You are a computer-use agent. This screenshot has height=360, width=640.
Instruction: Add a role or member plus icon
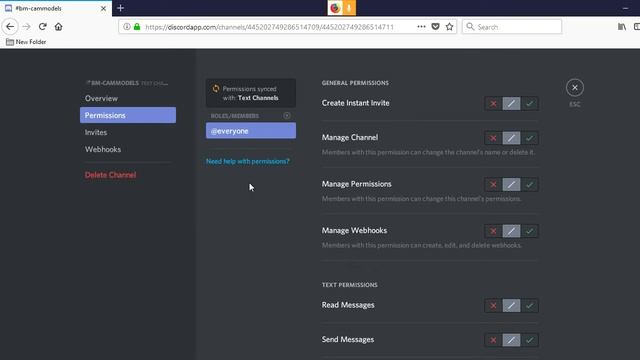coord(287,116)
